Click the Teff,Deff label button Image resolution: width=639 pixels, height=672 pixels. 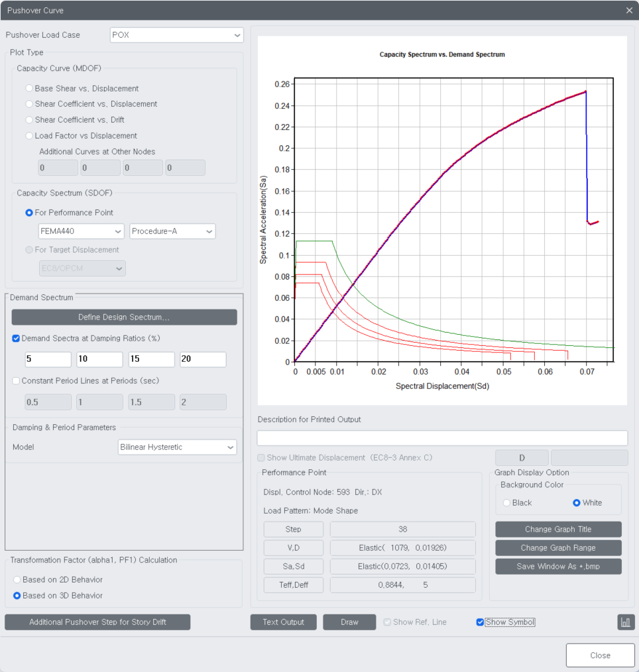click(x=294, y=585)
